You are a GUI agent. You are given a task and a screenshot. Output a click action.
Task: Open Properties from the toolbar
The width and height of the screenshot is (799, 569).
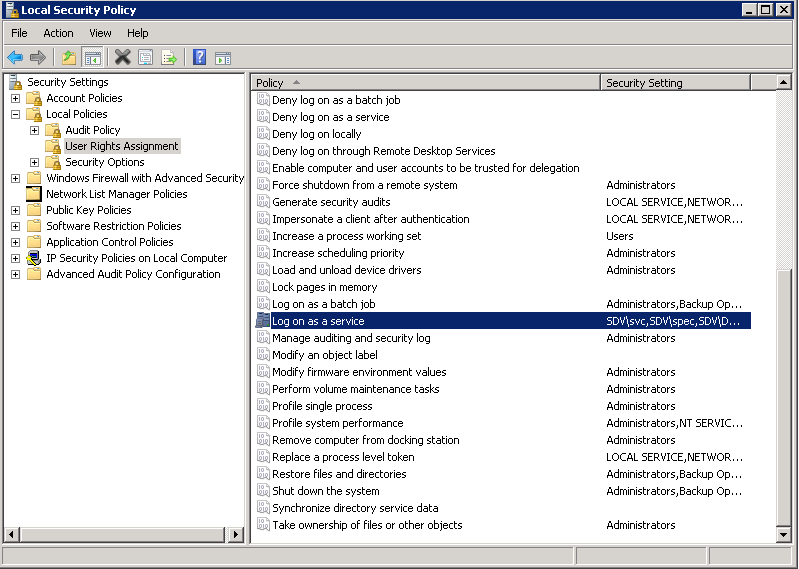(x=146, y=58)
